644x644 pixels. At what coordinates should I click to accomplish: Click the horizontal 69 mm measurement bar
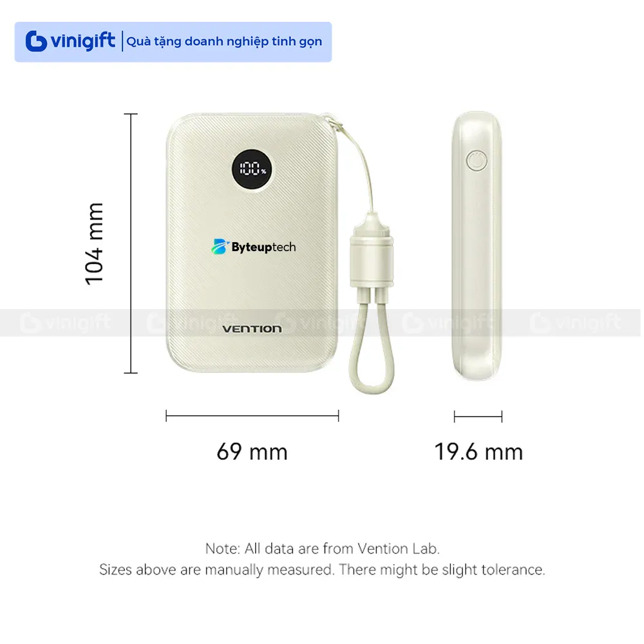pos(252,415)
